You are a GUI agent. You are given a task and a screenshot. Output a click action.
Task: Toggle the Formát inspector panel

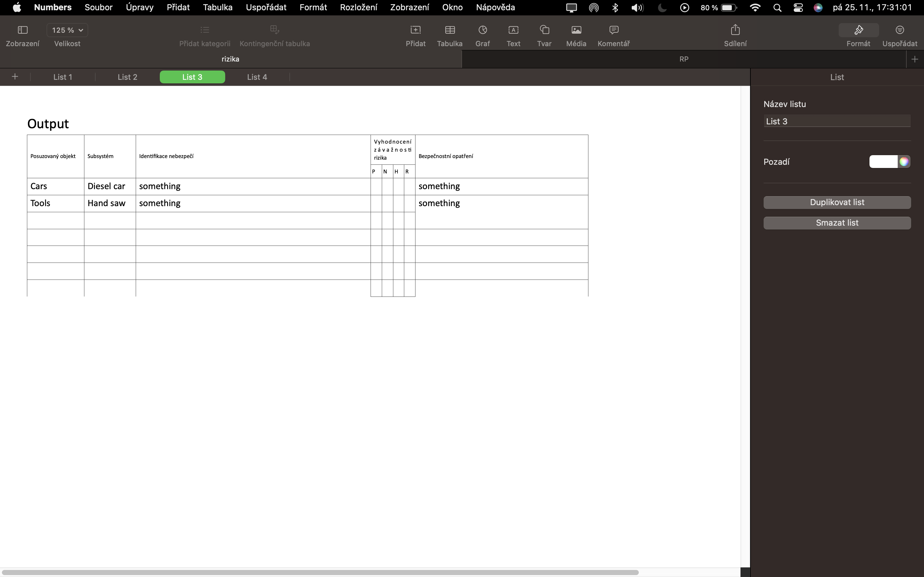coord(858,30)
